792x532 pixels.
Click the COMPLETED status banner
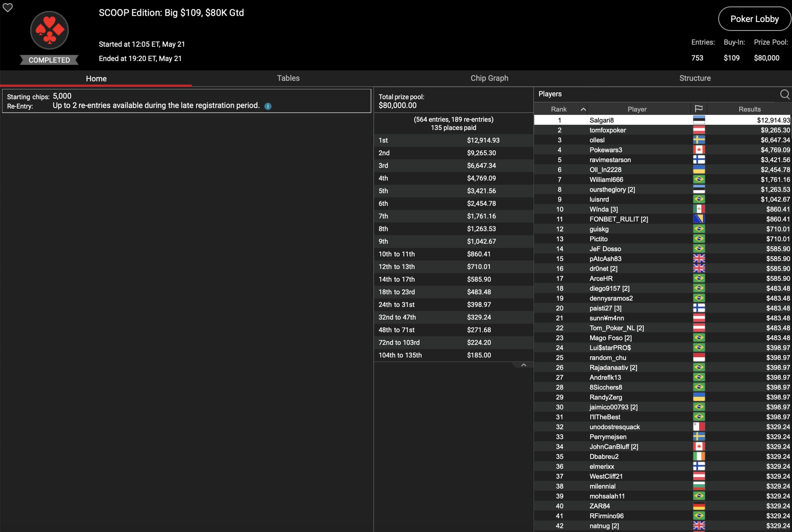(49, 60)
